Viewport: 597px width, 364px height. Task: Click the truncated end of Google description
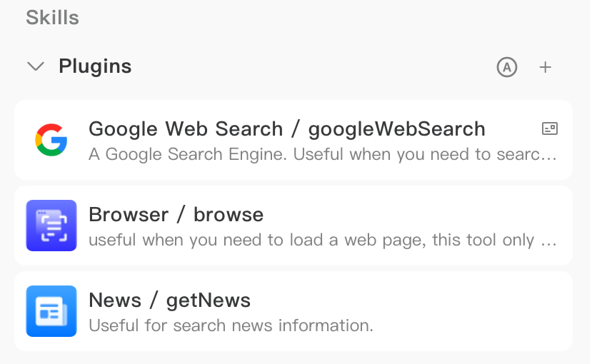click(548, 156)
